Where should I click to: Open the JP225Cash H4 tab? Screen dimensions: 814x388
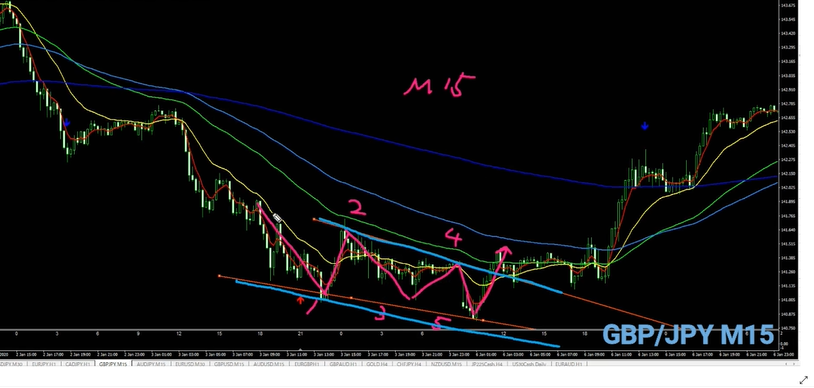486,365
